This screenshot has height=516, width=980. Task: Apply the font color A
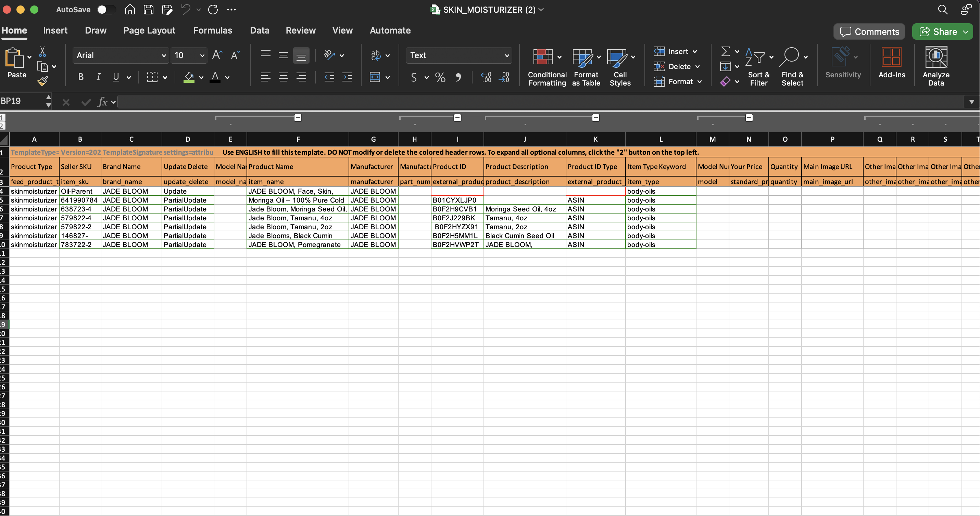215,77
